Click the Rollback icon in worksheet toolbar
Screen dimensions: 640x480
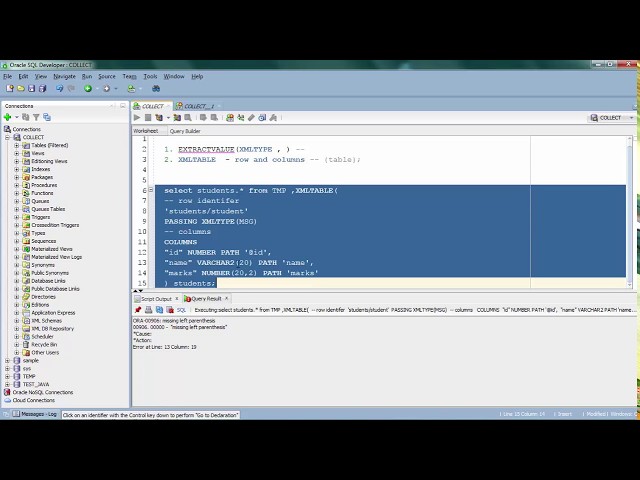(214, 118)
